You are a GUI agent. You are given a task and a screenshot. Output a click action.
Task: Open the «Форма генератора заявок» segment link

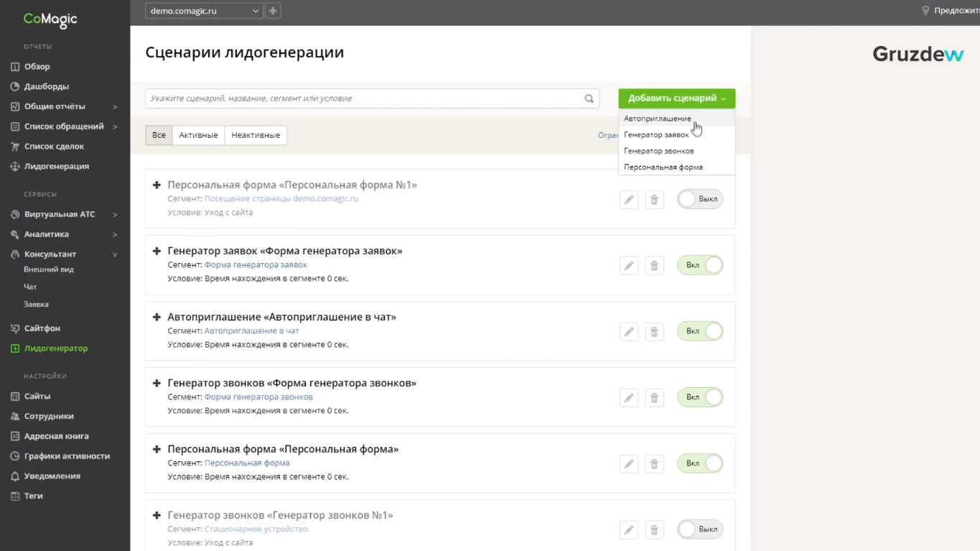pyautogui.click(x=256, y=265)
